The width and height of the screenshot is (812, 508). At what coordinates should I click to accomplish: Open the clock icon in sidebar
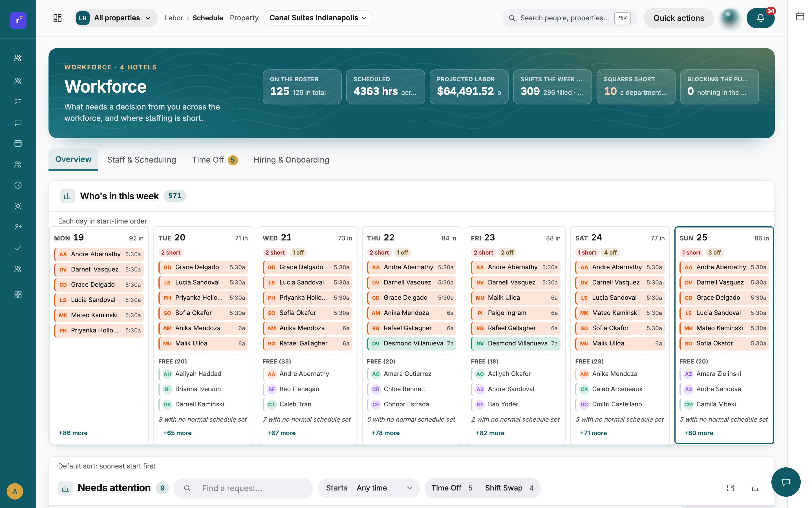click(18, 185)
